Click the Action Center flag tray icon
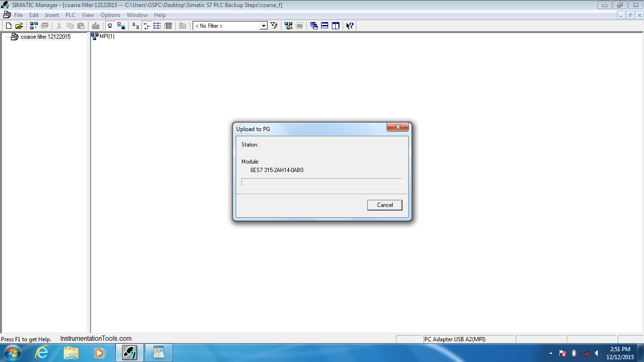Screen dimensions: 644x362 click(562, 353)
